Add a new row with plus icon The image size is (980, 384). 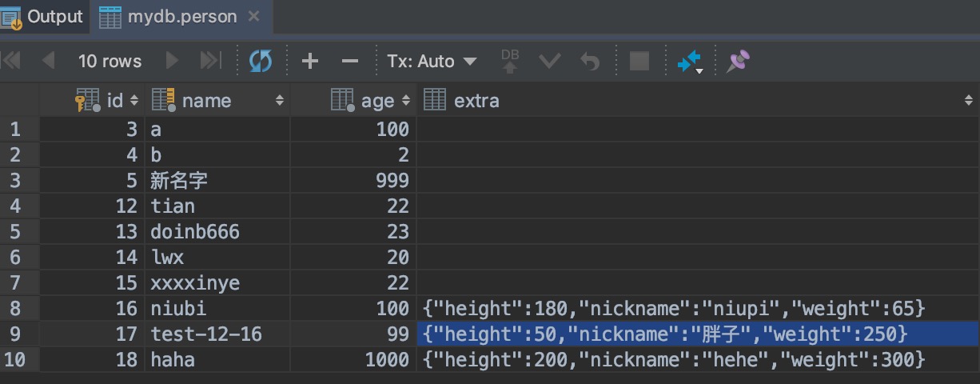click(310, 61)
